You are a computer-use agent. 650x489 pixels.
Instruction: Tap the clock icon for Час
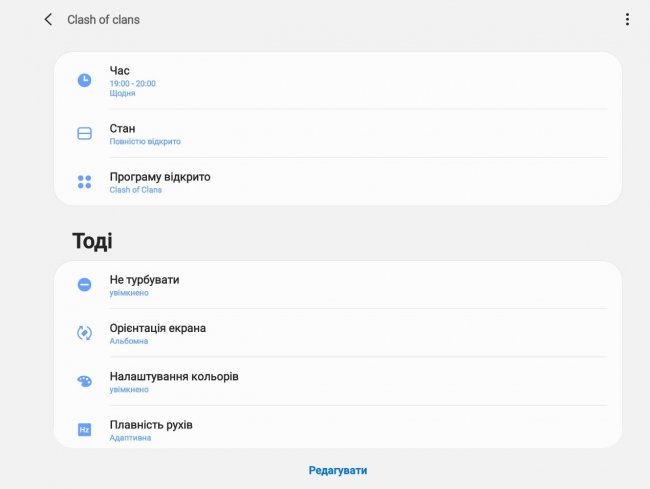[85, 80]
